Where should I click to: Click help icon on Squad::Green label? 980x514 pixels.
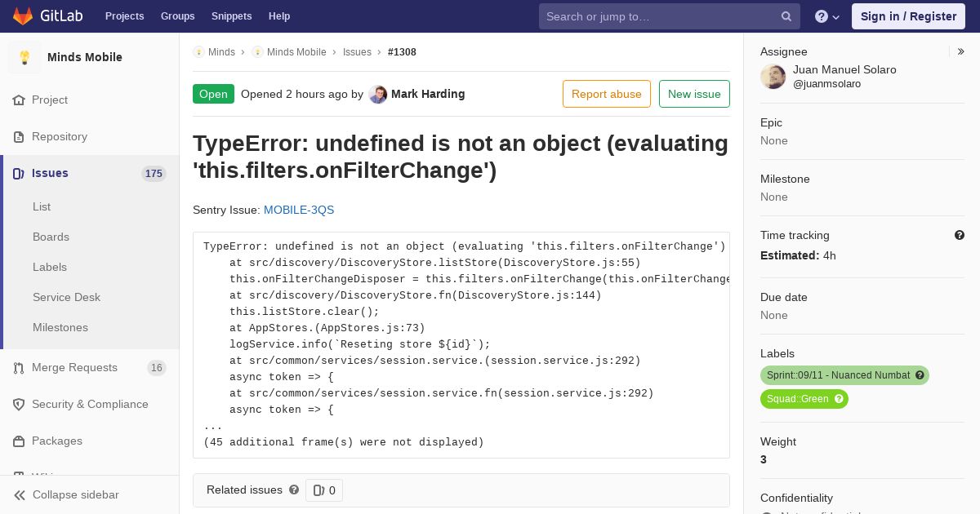click(839, 399)
